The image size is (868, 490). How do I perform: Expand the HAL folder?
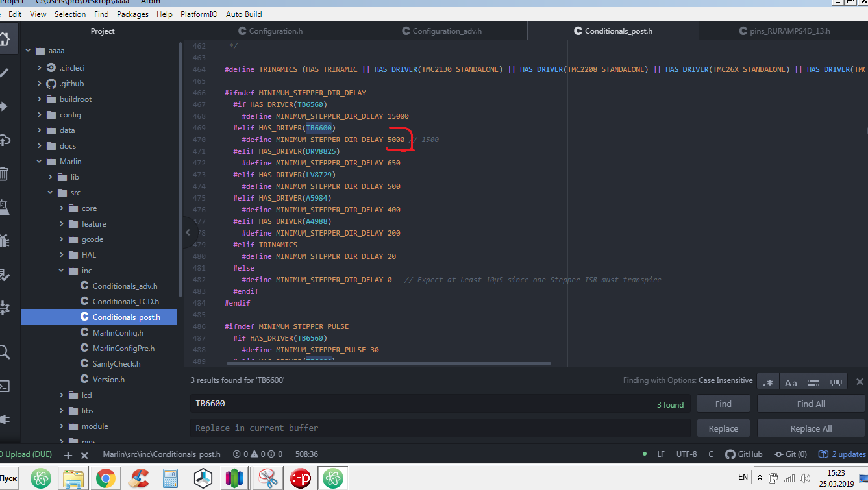[62, 255]
